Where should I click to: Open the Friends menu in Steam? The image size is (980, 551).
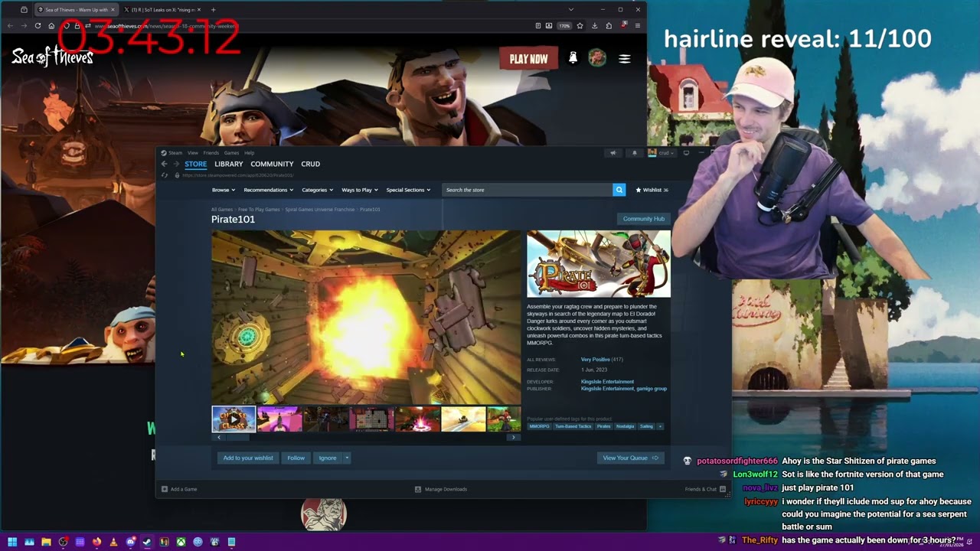tap(211, 153)
